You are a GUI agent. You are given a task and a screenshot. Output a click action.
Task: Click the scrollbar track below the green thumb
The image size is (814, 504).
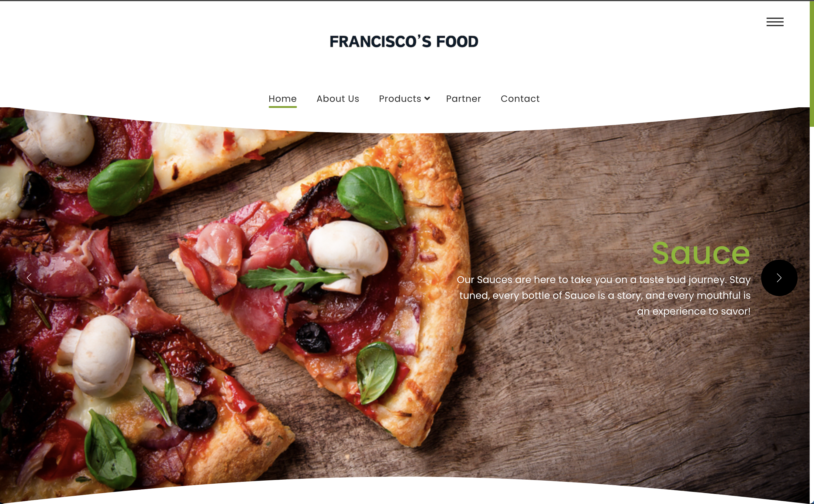(812, 313)
